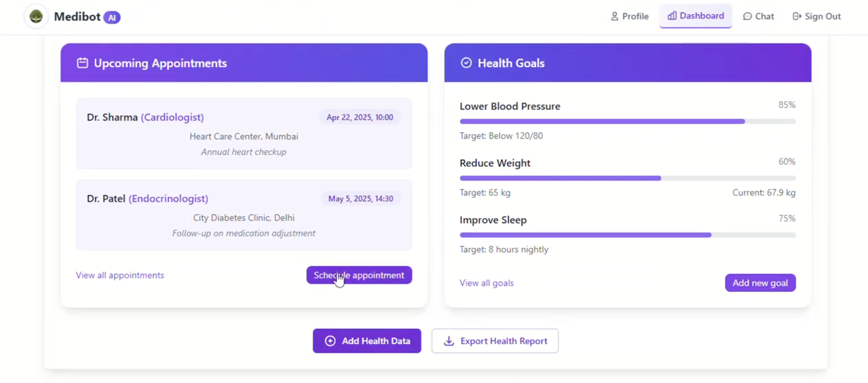Screen dimensions: 868x383
Task: Open the Profile menu item
Action: coord(629,16)
